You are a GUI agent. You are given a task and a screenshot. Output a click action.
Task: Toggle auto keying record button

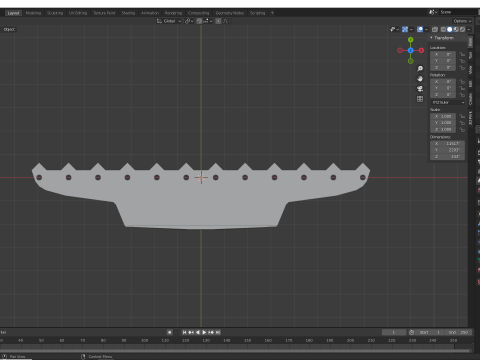click(170, 332)
